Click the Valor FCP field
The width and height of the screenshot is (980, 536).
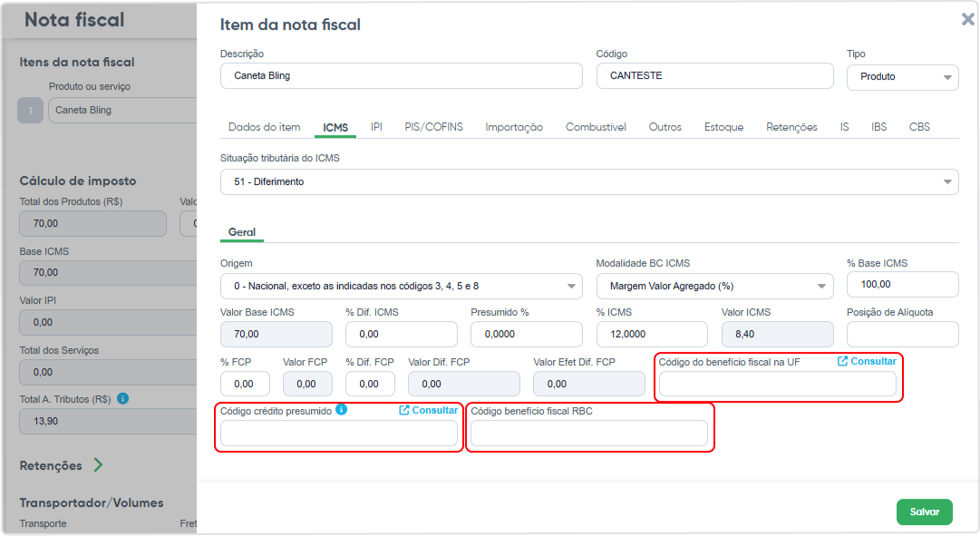click(307, 384)
